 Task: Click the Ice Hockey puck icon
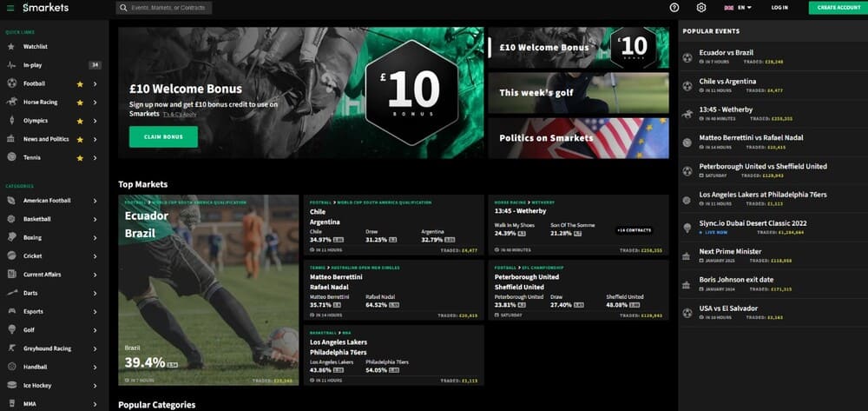coord(11,385)
